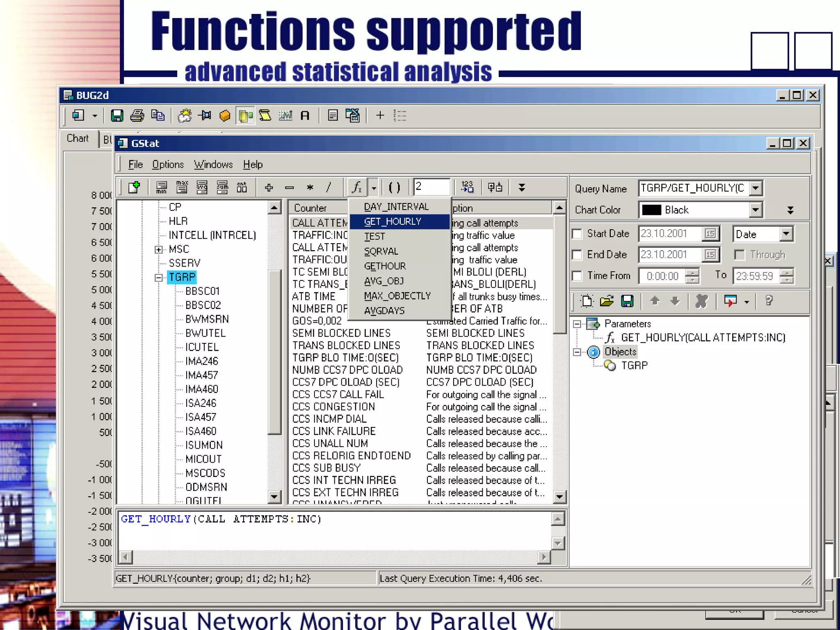Expand more options double chevron near Chart Color

click(x=790, y=210)
